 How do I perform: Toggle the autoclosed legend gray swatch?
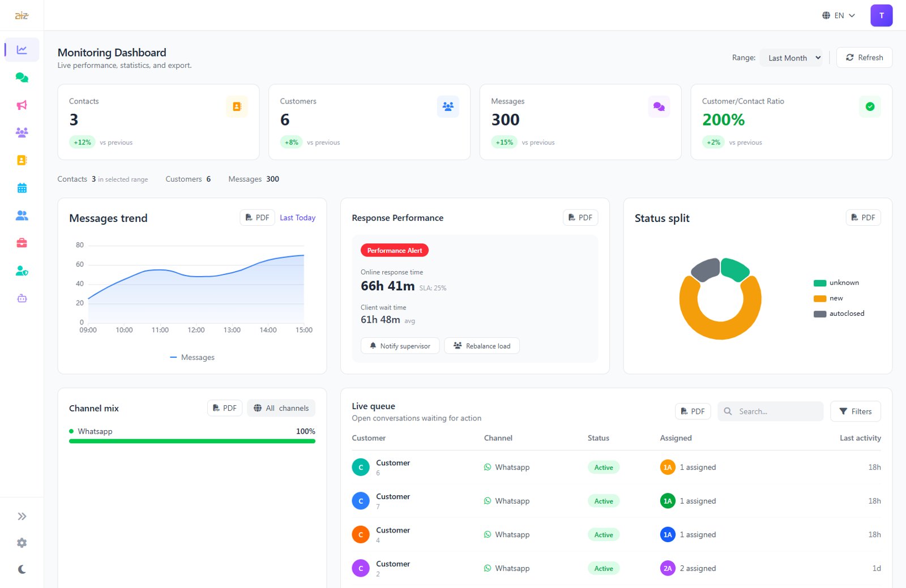click(x=820, y=314)
